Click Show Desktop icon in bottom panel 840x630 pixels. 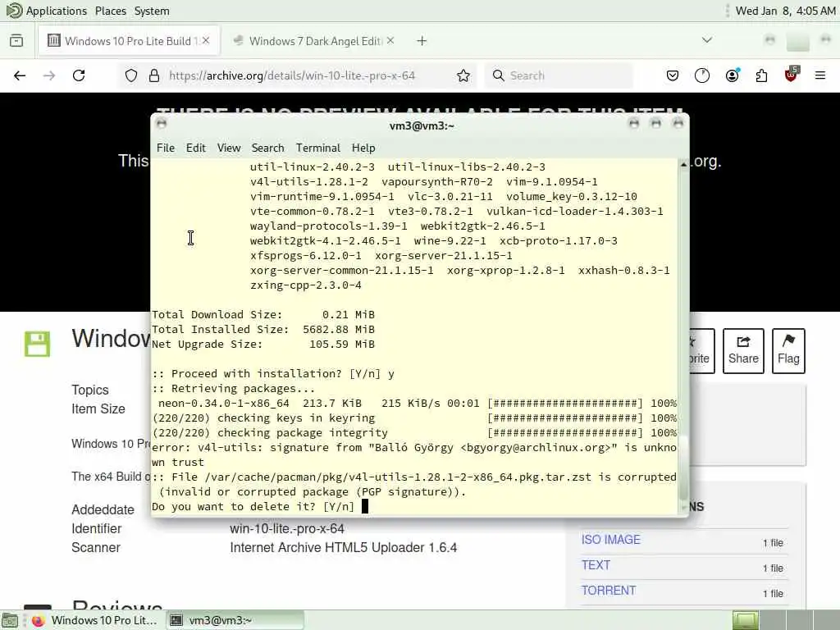click(x=10, y=620)
